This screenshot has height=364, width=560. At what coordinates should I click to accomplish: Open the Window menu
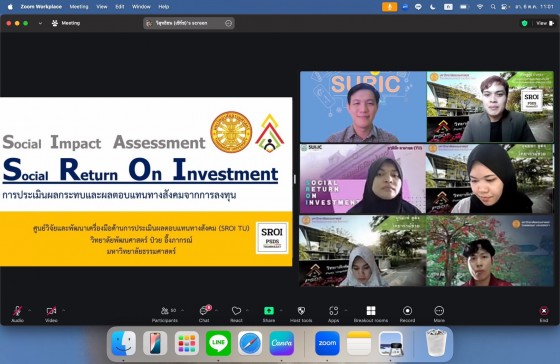click(x=141, y=6)
